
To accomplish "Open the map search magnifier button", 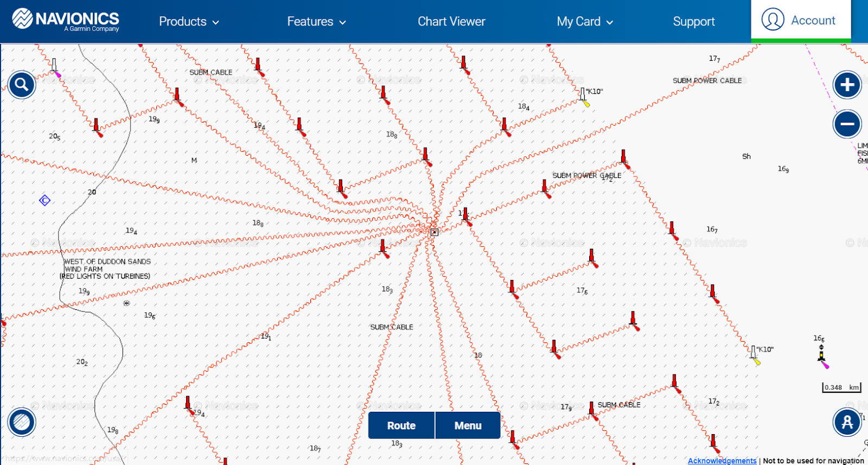I will point(22,85).
